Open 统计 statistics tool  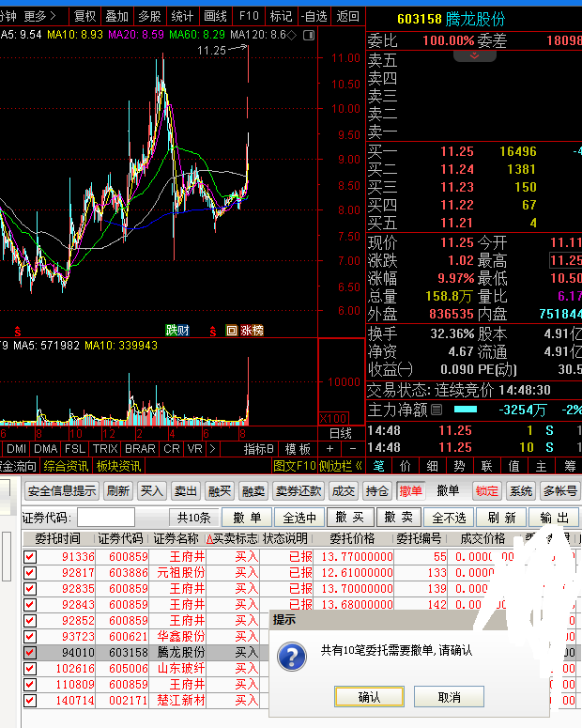pos(182,17)
